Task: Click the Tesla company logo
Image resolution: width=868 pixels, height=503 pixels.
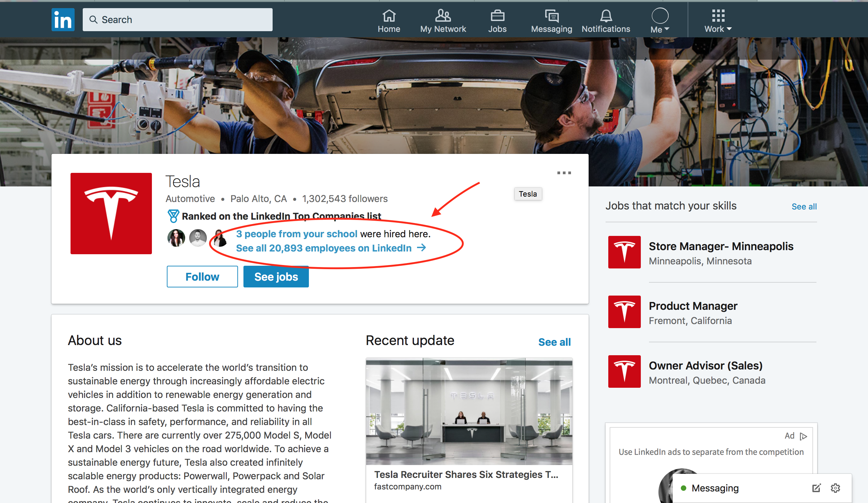Action: (111, 214)
